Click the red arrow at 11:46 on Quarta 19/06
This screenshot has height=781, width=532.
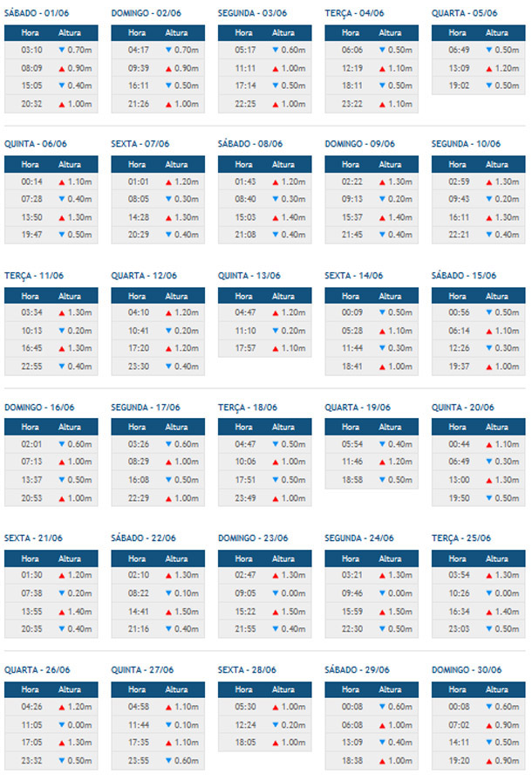(383, 462)
